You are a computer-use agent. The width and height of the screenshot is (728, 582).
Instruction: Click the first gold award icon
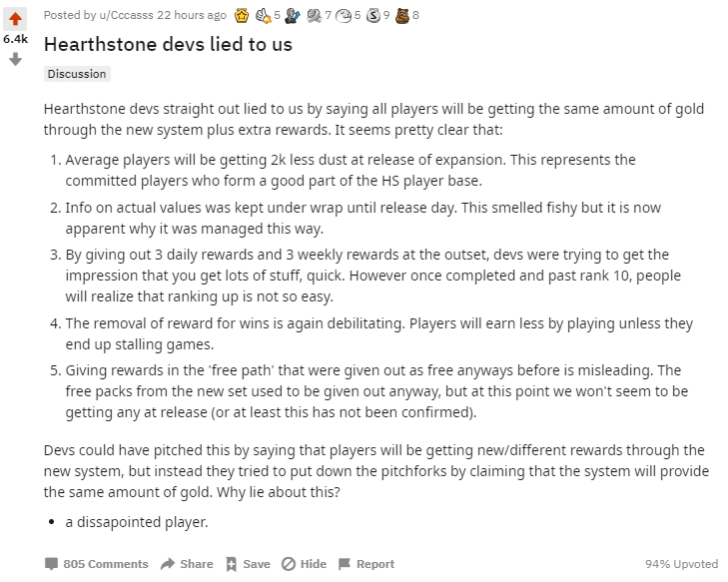point(241,15)
